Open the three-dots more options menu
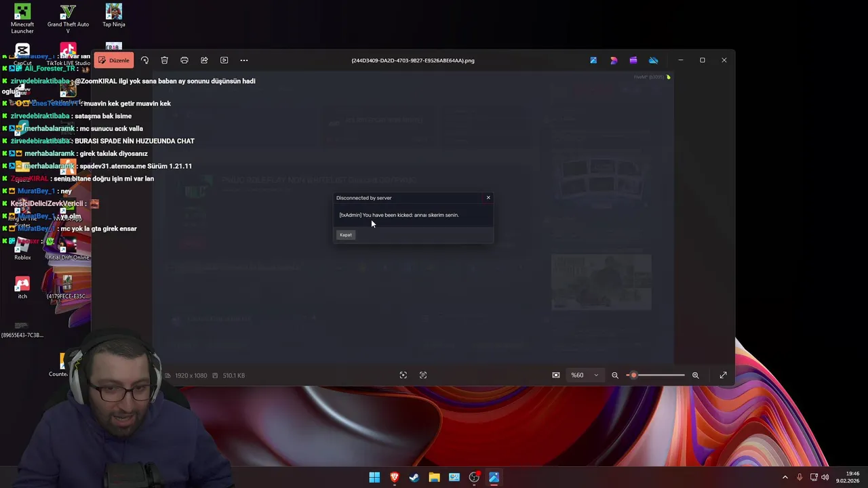868x488 pixels. (244, 60)
